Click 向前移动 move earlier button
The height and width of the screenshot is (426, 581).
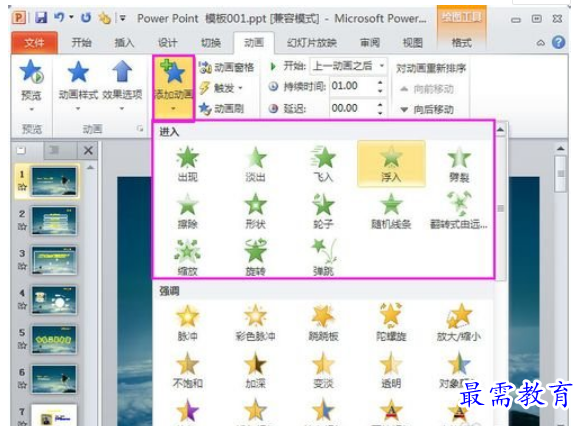pos(427,89)
